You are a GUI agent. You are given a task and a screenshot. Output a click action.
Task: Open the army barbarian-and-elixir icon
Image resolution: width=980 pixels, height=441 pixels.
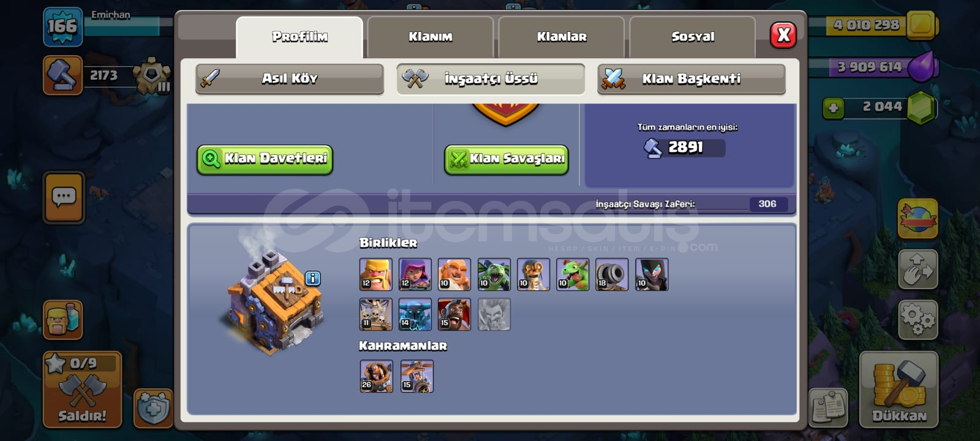point(63,319)
